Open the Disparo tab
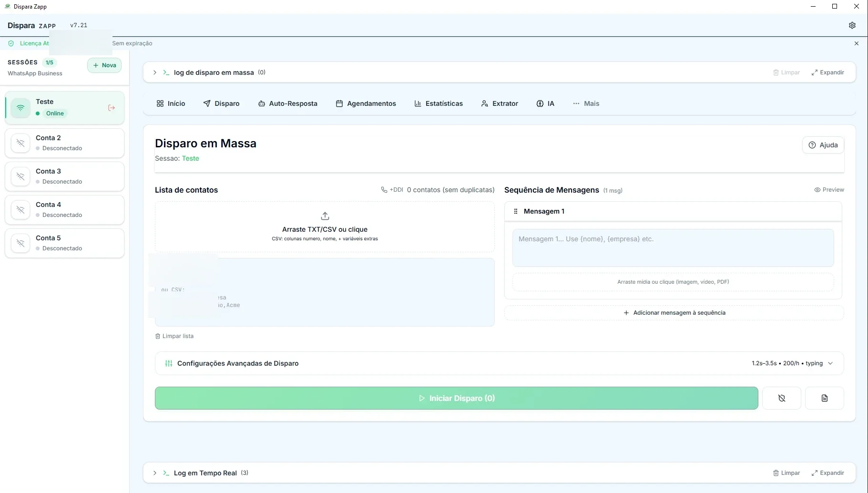The height and width of the screenshot is (493, 868). [x=221, y=103]
